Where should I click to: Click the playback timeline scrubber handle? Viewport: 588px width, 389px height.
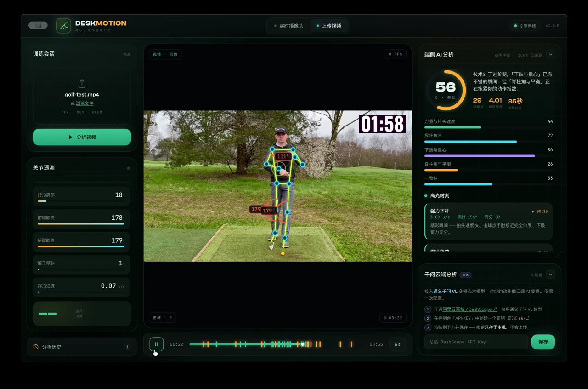[302, 344]
